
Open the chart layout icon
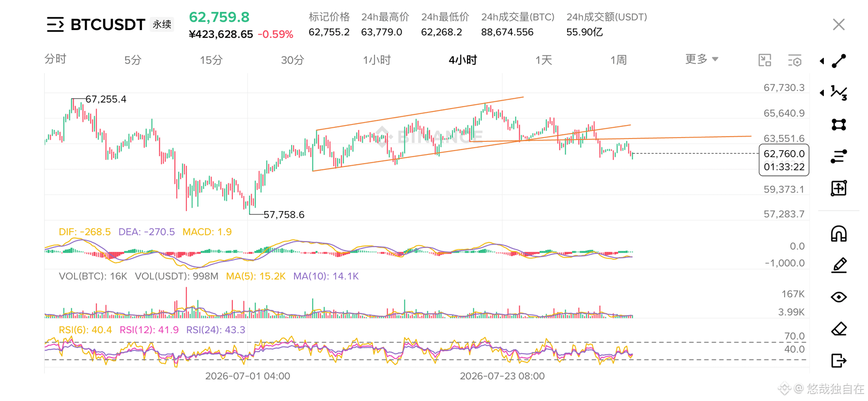coord(765,60)
